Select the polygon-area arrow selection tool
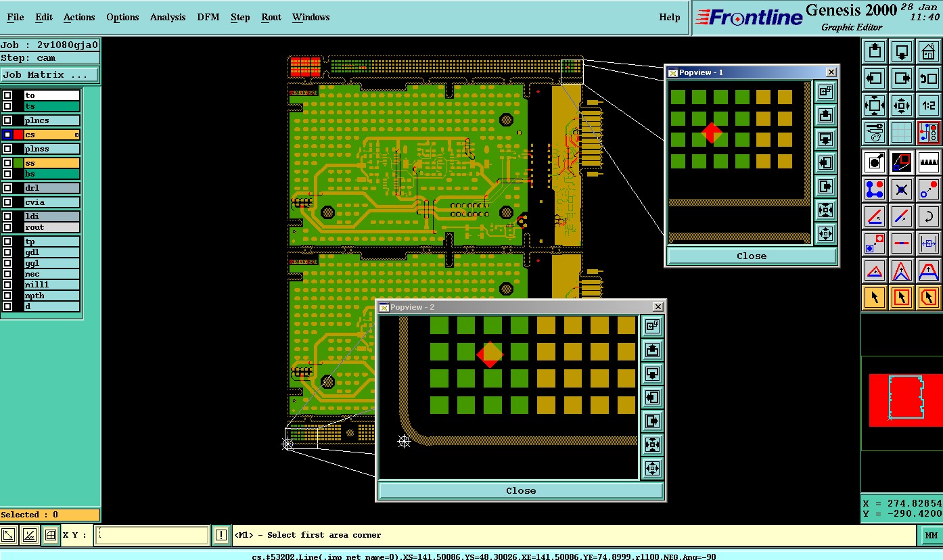 point(929,297)
